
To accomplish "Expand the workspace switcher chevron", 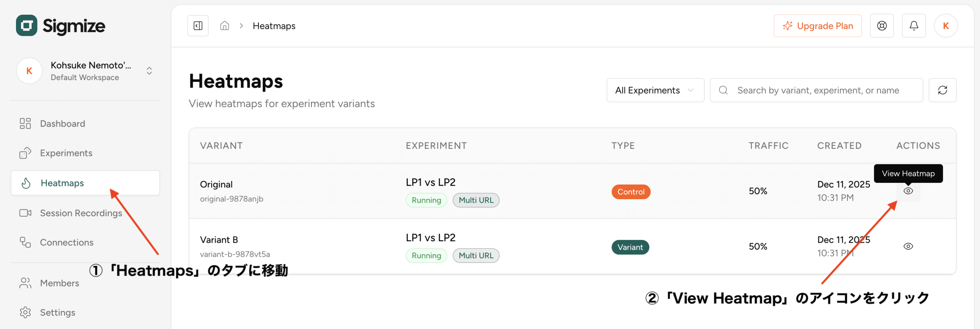I will pos(149,71).
